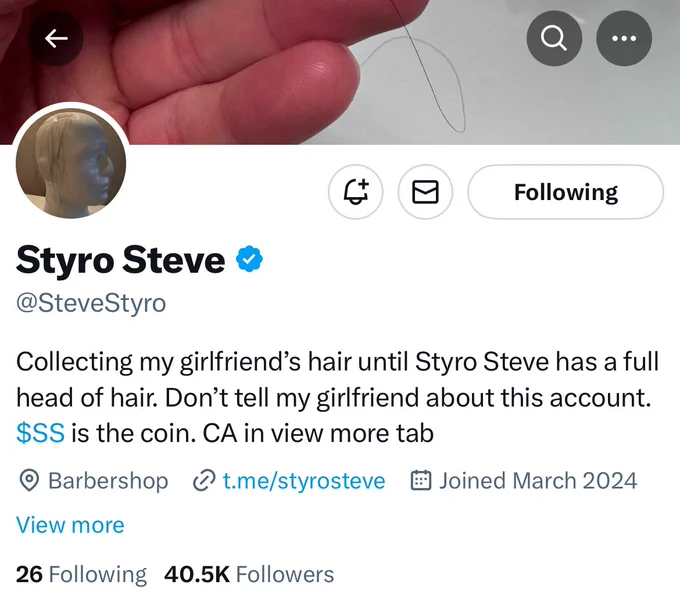View the Styro Steve profile picture
The width and height of the screenshot is (680, 599).
coord(71,161)
